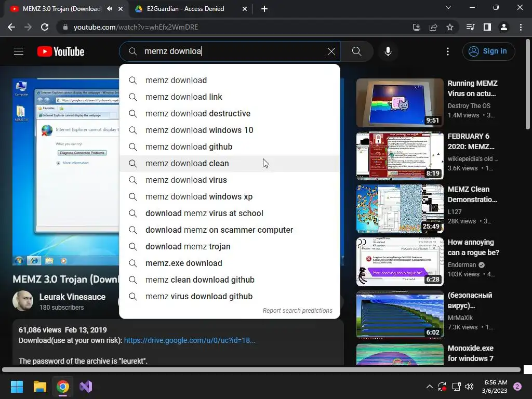Pick 'memz.exe download' suggestion
Image resolution: width=532 pixels, height=399 pixels.
point(230,263)
